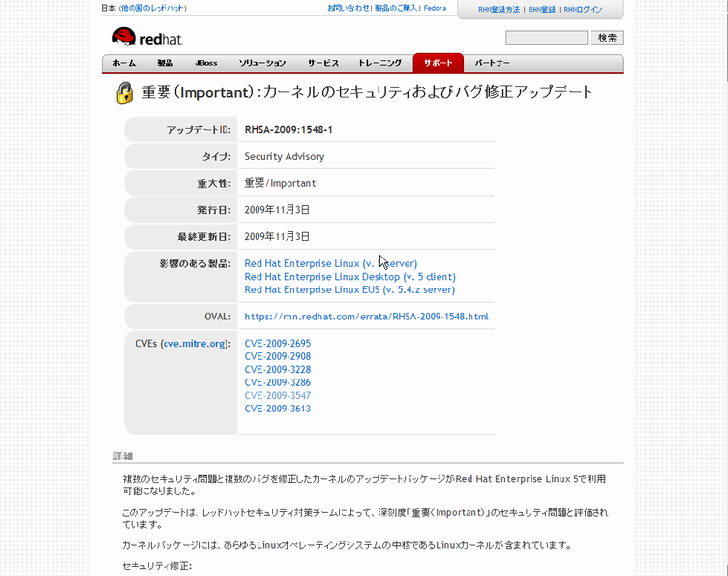This screenshot has height=576, width=728.
Task: Open CVE-2009-3547 link
Action: 278,395
